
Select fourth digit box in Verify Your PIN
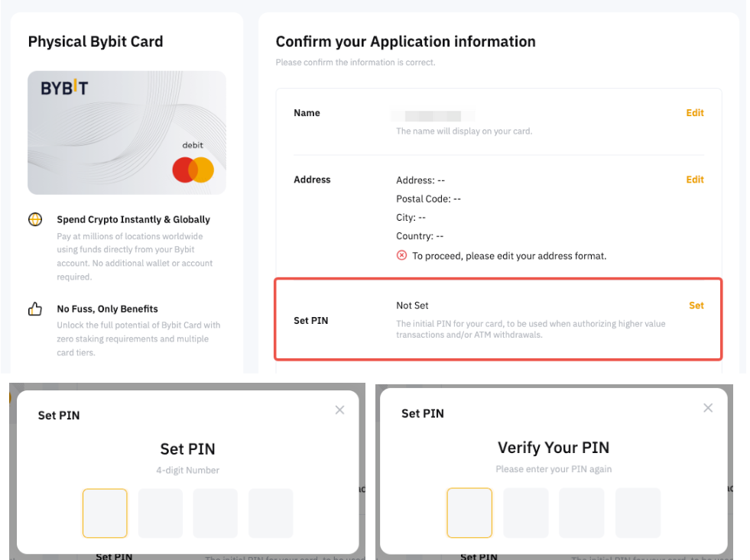click(638, 513)
